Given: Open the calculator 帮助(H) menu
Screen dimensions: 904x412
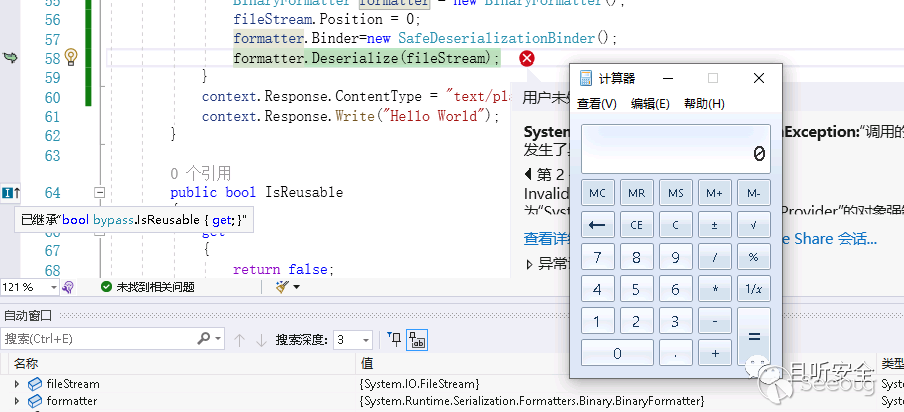Looking at the screenshot, I should click(x=704, y=104).
